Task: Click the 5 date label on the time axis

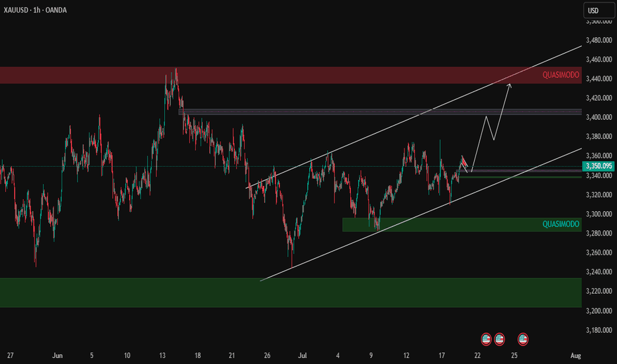Action: point(91,356)
